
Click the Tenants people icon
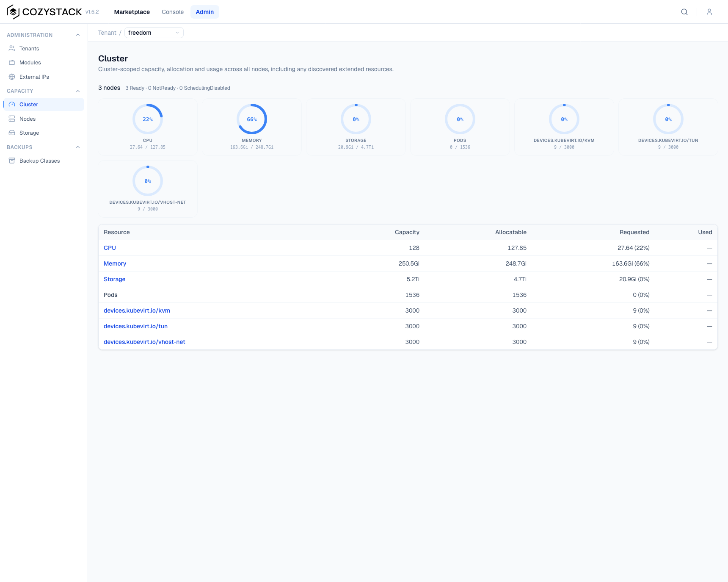point(12,48)
